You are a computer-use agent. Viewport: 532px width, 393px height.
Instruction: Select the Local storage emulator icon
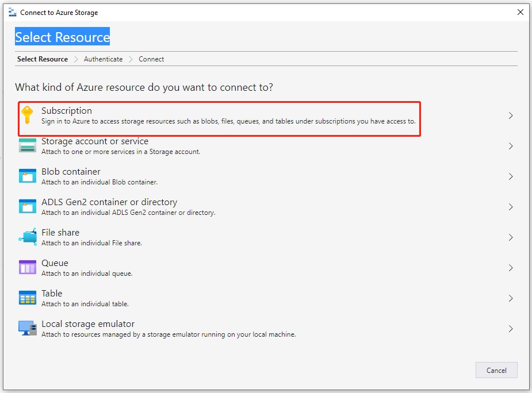[28, 328]
